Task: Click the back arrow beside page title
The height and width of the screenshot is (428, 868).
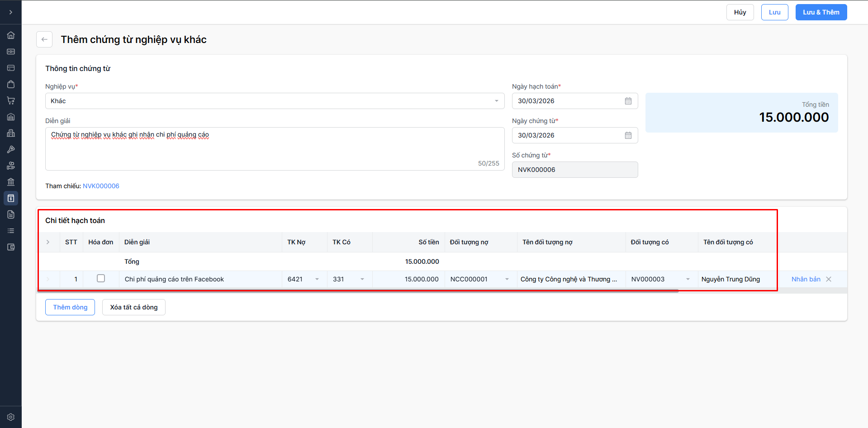Action: coord(44,39)
